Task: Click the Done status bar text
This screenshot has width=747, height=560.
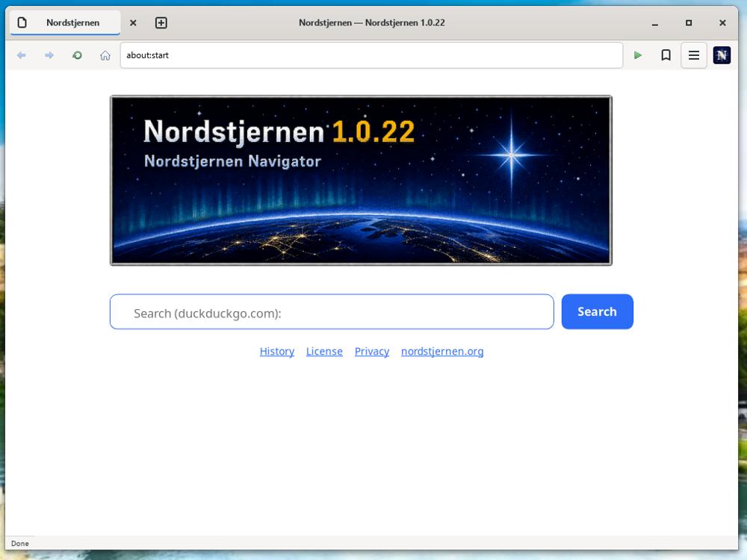Action: click(x=20, y=544)
